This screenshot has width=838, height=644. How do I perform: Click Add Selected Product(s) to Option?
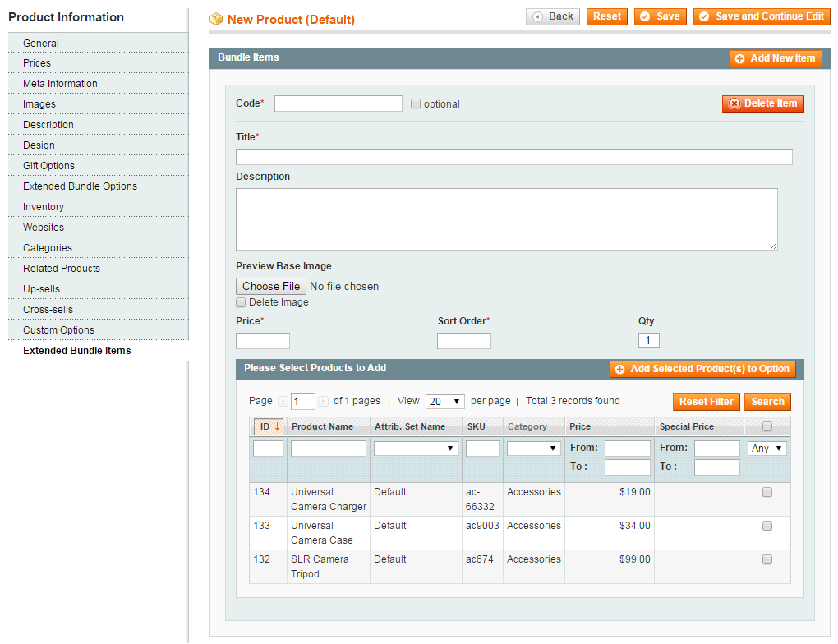[x=702, y=370]
